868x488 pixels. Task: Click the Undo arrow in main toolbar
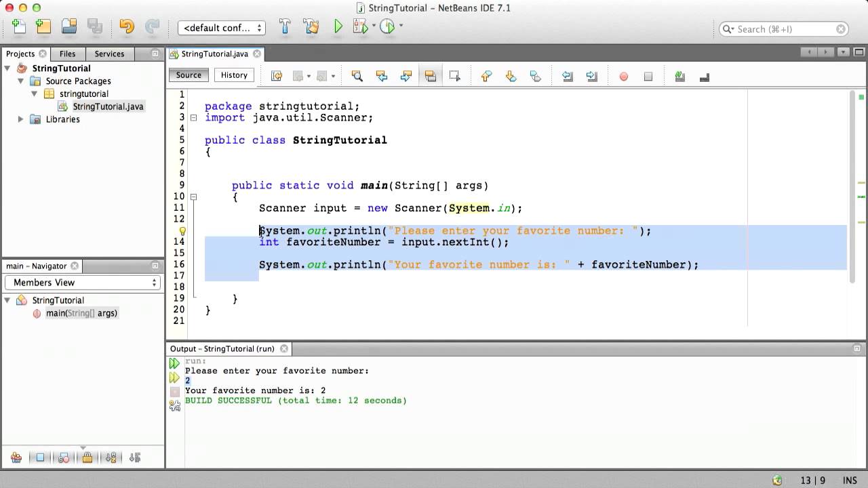[127, 27]
